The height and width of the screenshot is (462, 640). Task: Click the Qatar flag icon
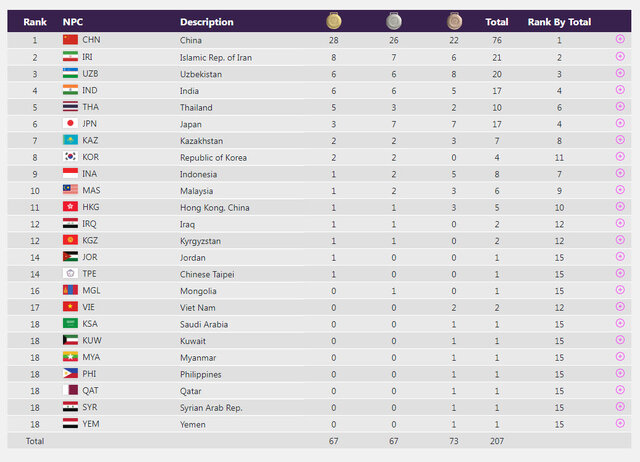point(70,391)
